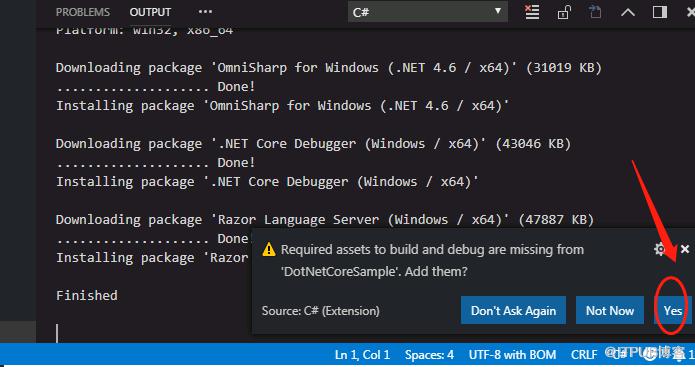Click the Yes button in the notification
Screen dimensions: 695x367
pos(672,310)
